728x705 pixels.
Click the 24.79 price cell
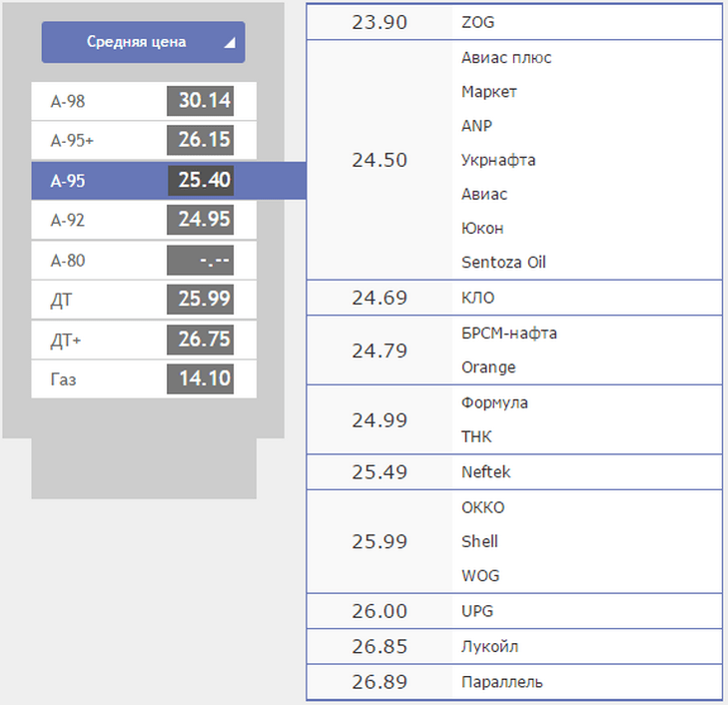379,351
